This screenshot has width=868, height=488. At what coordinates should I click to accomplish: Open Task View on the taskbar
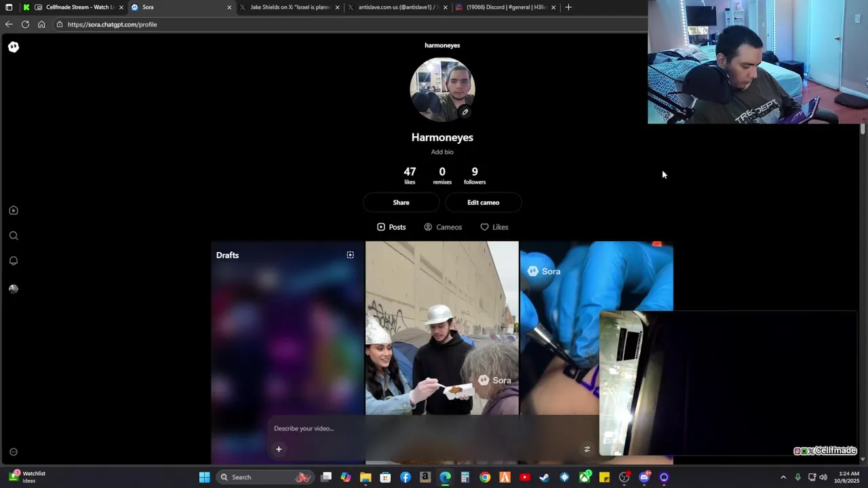(x=326, y=477)
